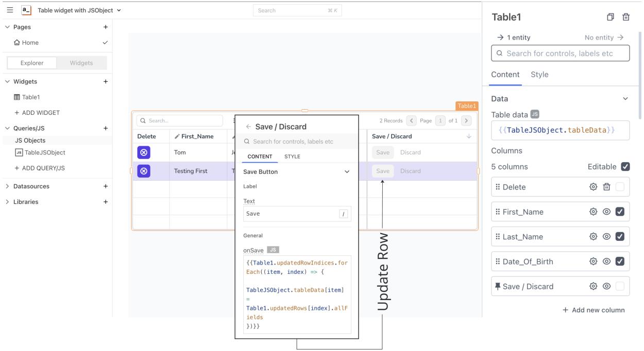
Task: Open settings gear for First_Name column
Action: (x=593, y=212)
